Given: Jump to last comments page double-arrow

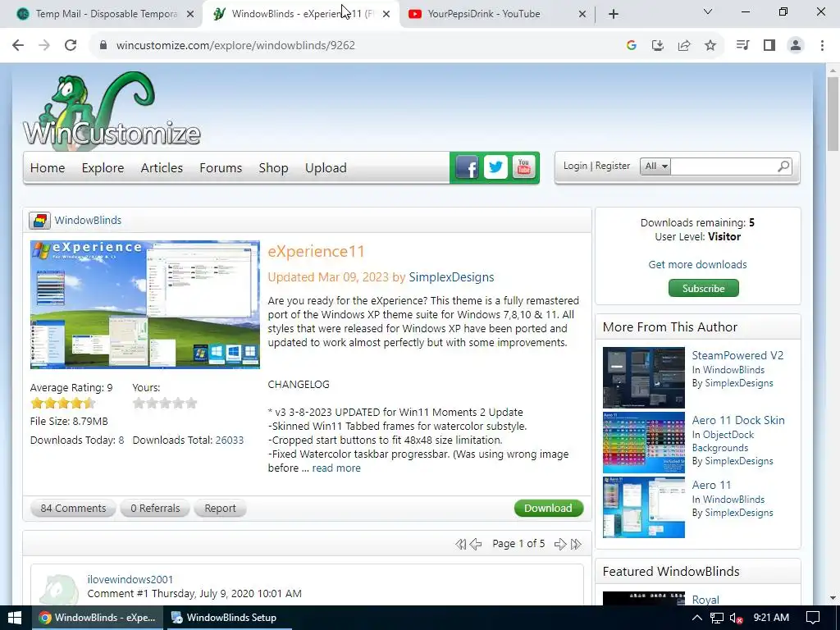Looking at the screenshot, I should [x=577, y=545].
